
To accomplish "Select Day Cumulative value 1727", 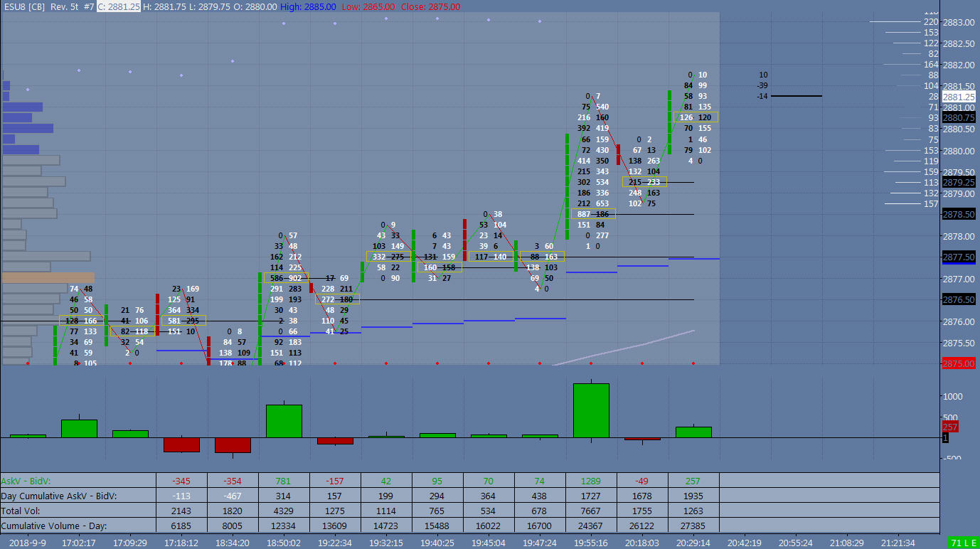I will point(591,496).
